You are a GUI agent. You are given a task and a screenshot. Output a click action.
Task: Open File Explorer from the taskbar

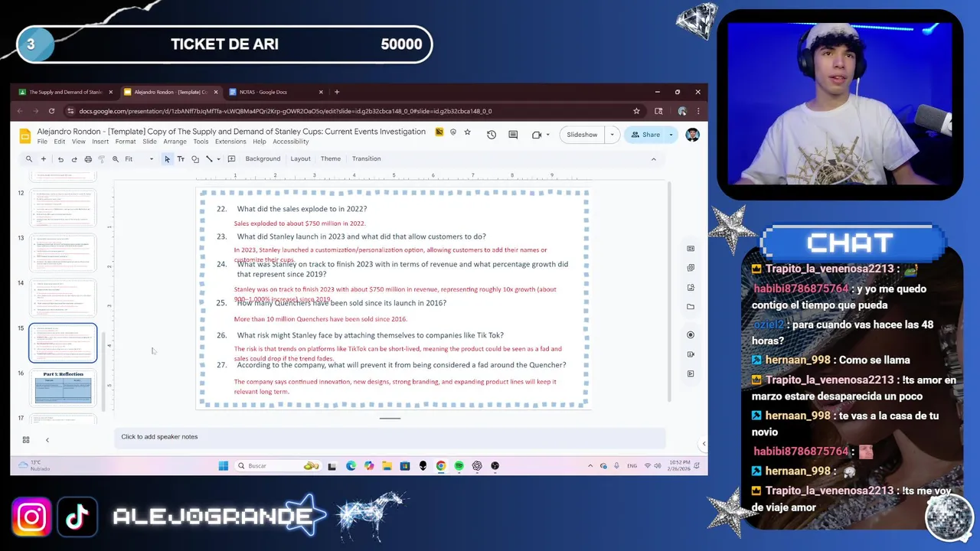(x=387, y=466)
